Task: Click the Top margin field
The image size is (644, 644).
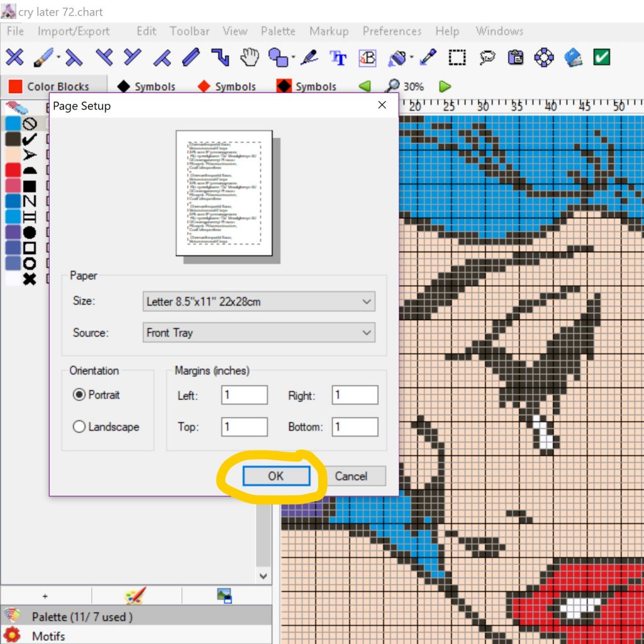Action: pos(245,427)
